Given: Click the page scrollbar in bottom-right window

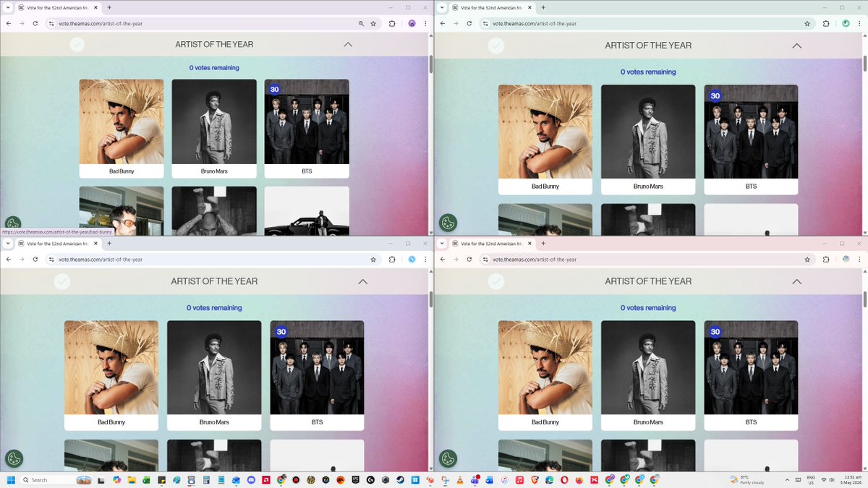Looking at the screenshot, I should 864,299.
